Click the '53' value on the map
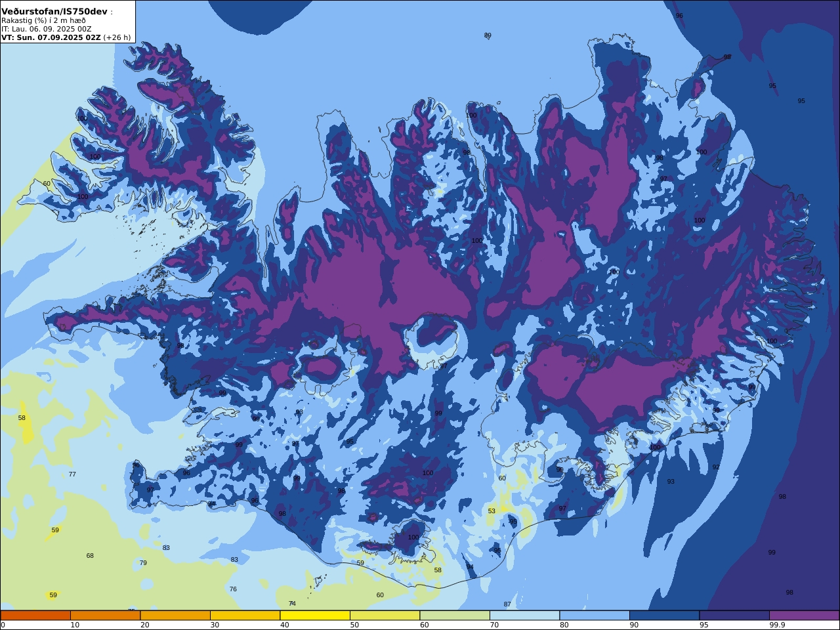 tap(492, 511)
